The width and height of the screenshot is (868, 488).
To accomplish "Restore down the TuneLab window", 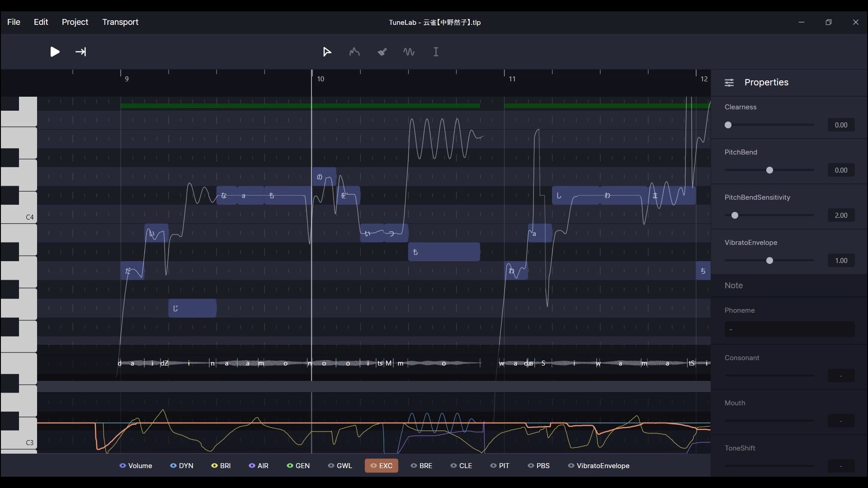I will click(829, 22).
